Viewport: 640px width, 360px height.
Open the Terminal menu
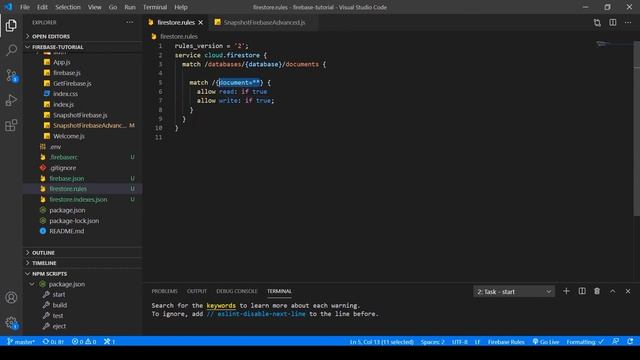click(155, 7)
